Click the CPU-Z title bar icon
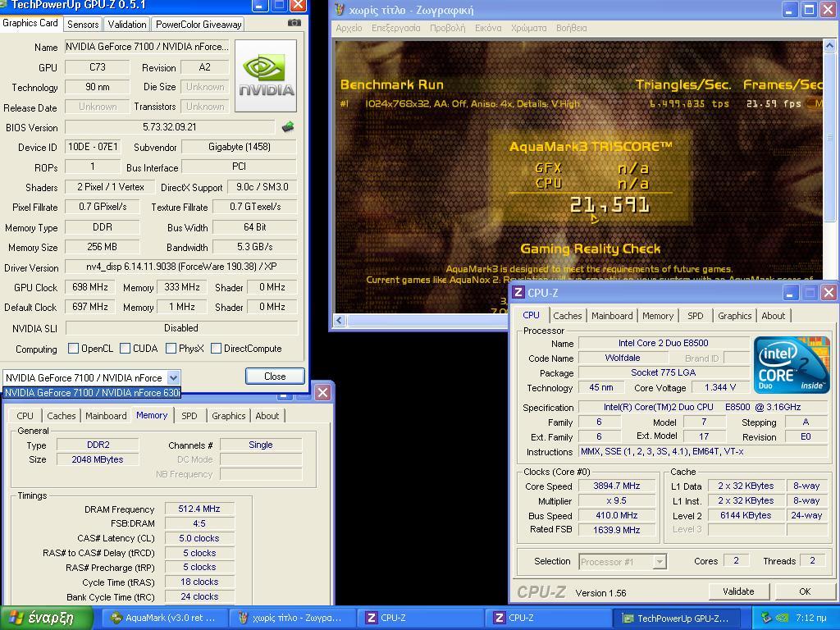The image size is (840, 630). pos(518,293)
